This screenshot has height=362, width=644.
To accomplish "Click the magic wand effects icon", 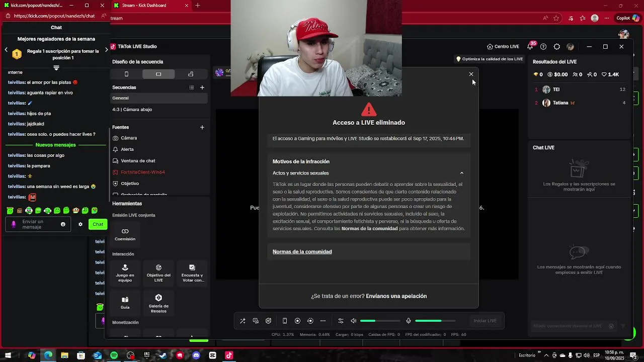I will 243,321.
